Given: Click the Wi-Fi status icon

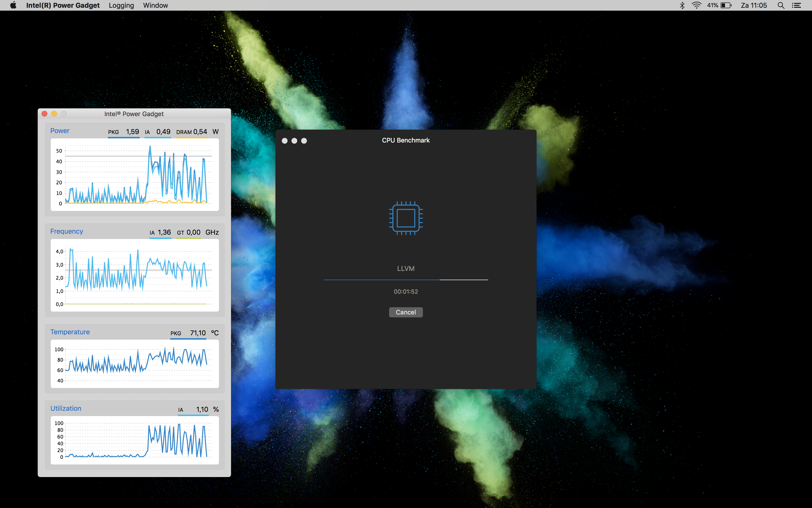Looking at the screenshot, I should (x=696, y=5).
